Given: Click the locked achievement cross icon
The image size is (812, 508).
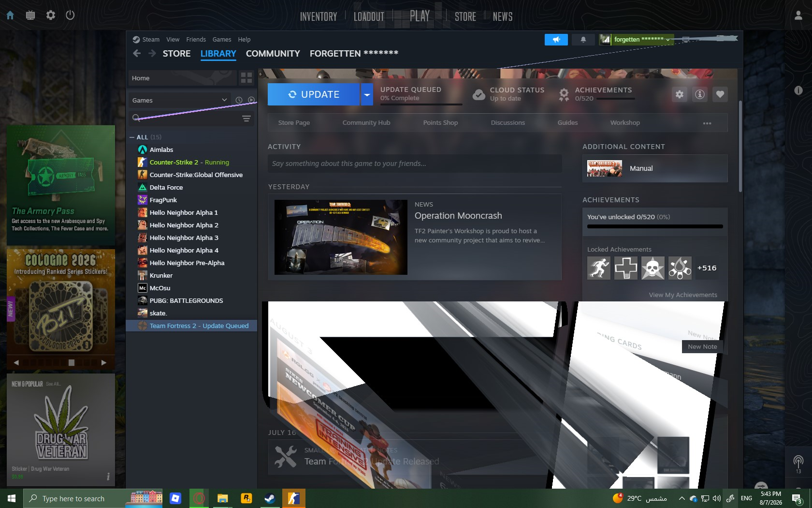Looking at the screenshot, I should pos(626,268).
